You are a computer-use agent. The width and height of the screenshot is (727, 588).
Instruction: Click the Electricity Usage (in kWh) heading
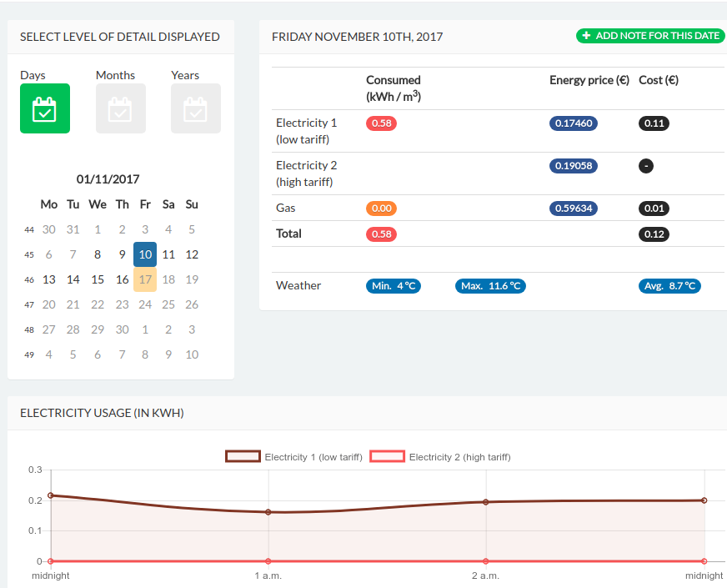tap(102, 413)
